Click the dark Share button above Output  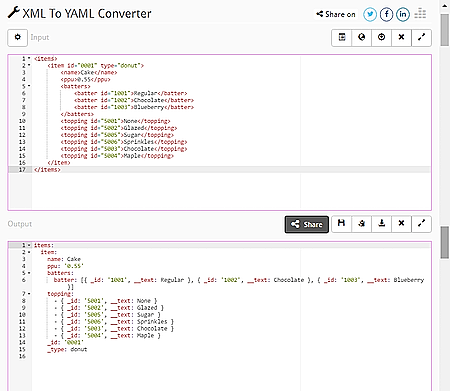click(x=307, y=224)
